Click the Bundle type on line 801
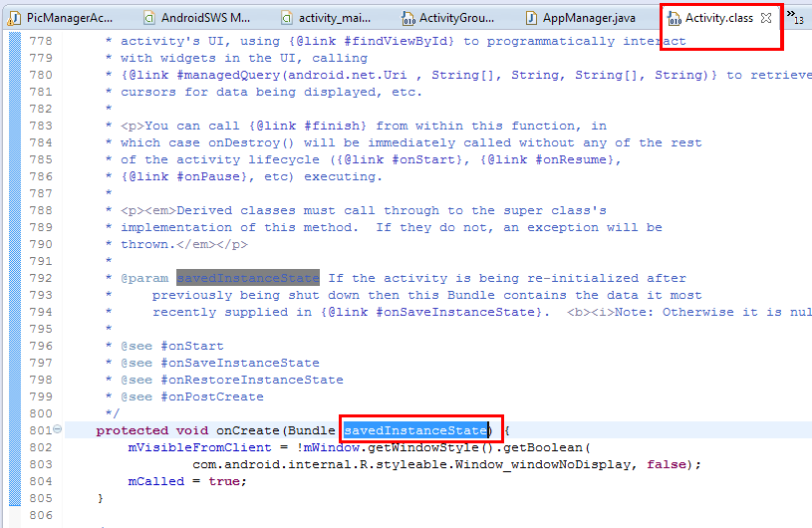This screenshot has height=528, width=812. tap(311, 430)
